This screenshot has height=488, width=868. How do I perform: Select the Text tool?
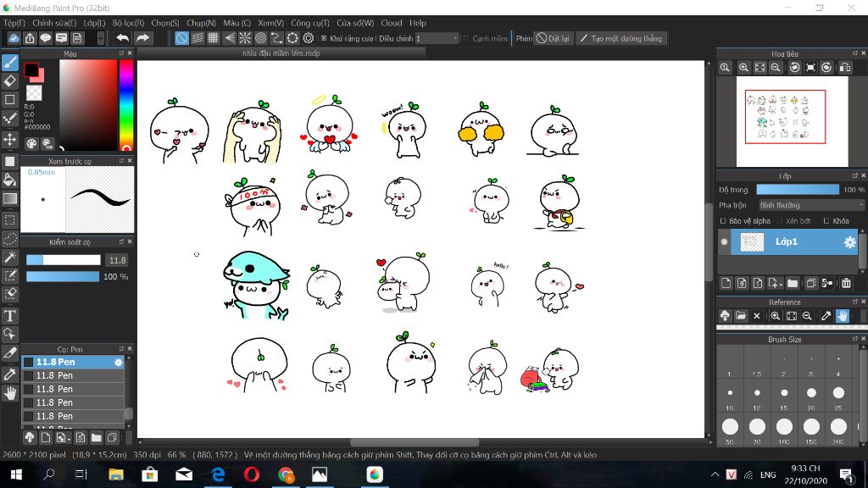[x=10, y=315]
